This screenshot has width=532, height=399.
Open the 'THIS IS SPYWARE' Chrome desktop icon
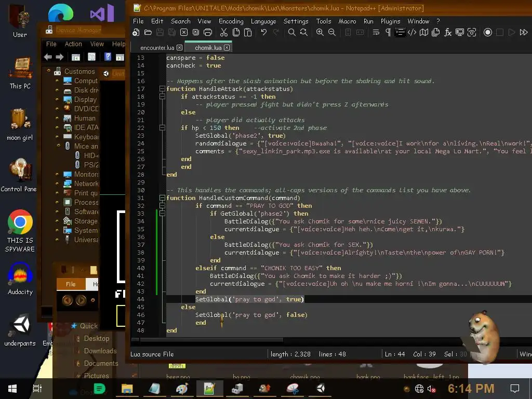click(20, 231)
